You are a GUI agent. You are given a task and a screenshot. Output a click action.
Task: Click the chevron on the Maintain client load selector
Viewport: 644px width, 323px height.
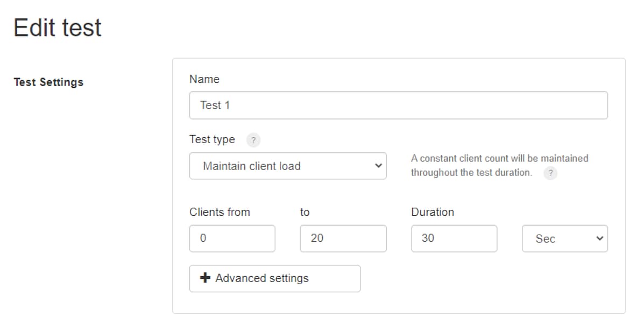coord(377,166)
